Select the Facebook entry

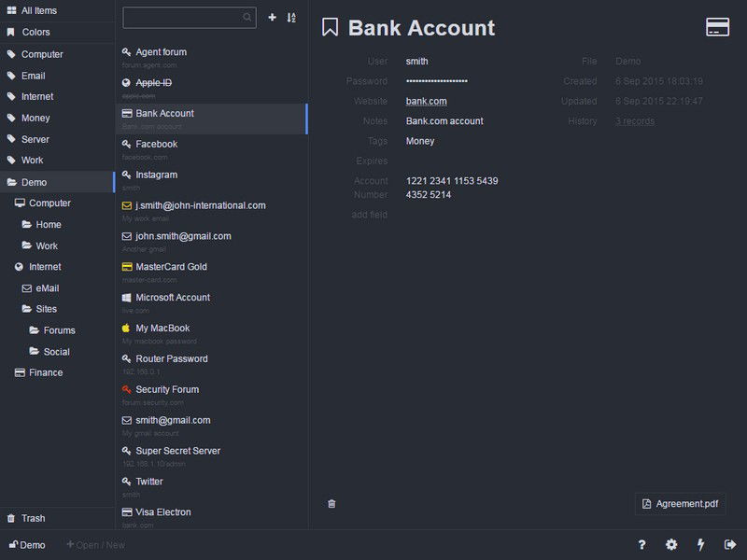212,149
